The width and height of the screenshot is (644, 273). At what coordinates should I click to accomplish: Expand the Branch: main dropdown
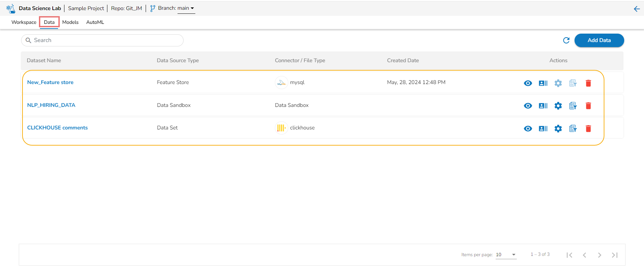click(x=186, y=8)
